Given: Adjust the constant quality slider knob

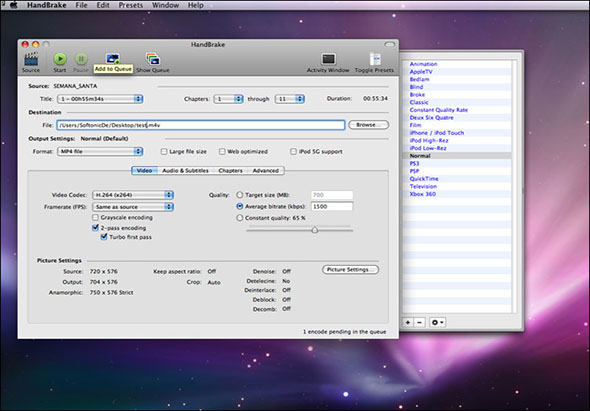Looking at the screenshot, I should point(315,230).
